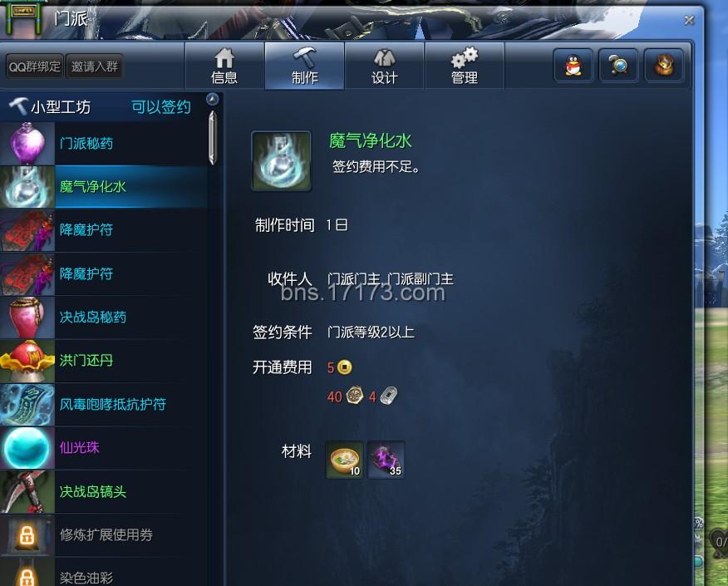Click the recipe list scrollbar handle

[212, 137]
